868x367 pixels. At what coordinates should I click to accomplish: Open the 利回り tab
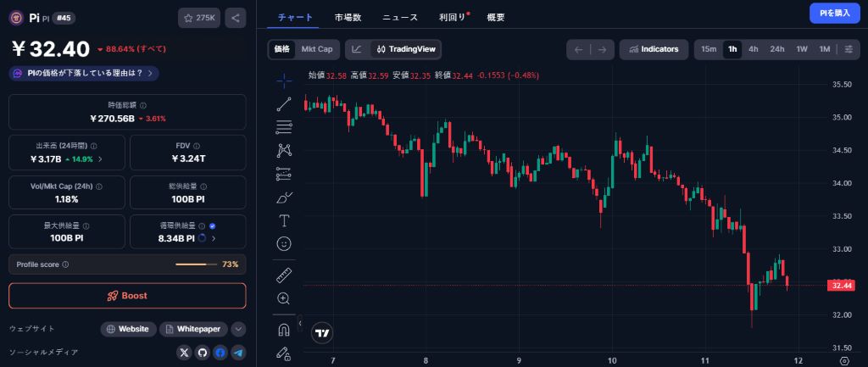[x=453, y=18]
